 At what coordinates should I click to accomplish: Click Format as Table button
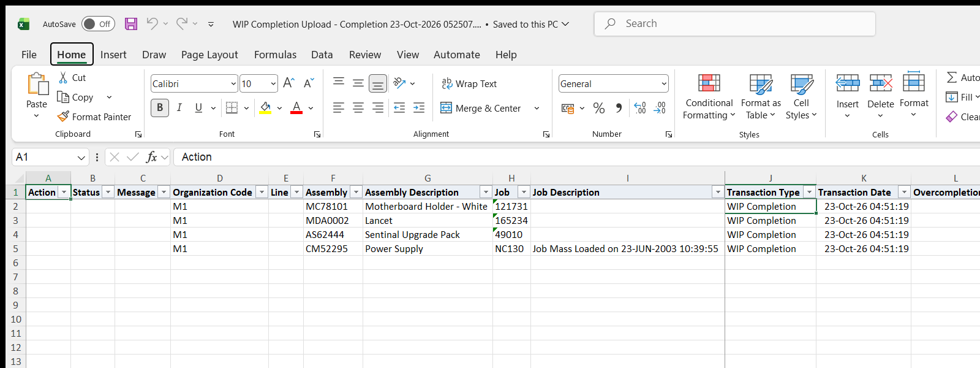(x=761, y=96)
